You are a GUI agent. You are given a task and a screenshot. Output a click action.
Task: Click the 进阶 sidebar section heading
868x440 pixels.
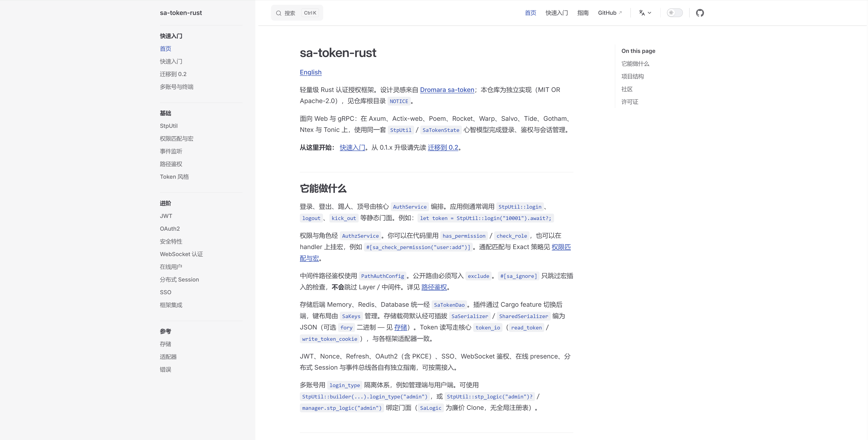[x=165, y=203]
